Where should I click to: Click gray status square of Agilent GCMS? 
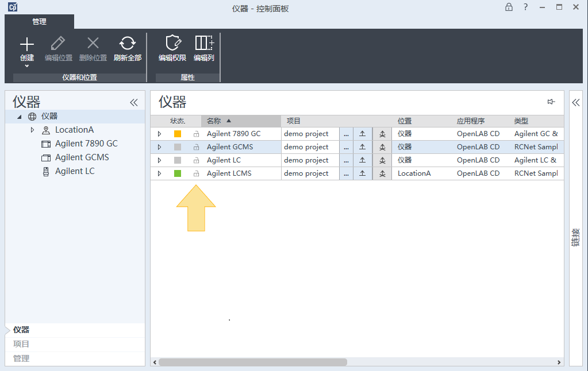(x=178, y=147)
